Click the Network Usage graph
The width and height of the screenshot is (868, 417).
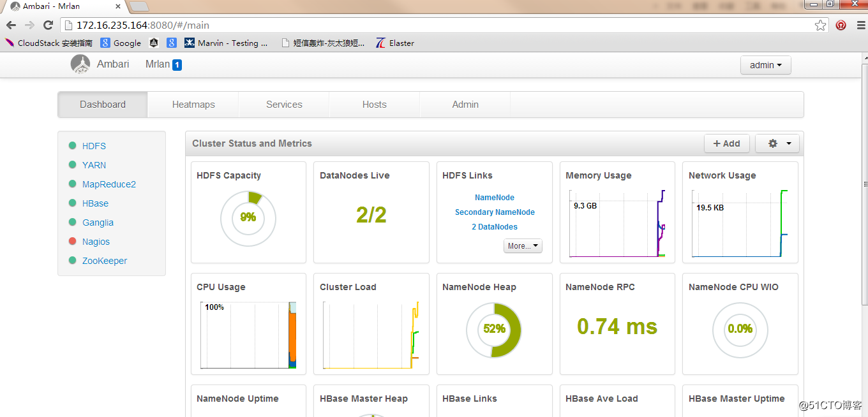740,223
